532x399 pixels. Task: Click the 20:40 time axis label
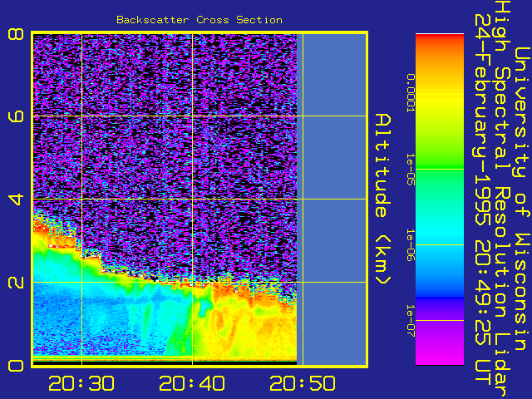pyautogui.click(x=192, y=383)
